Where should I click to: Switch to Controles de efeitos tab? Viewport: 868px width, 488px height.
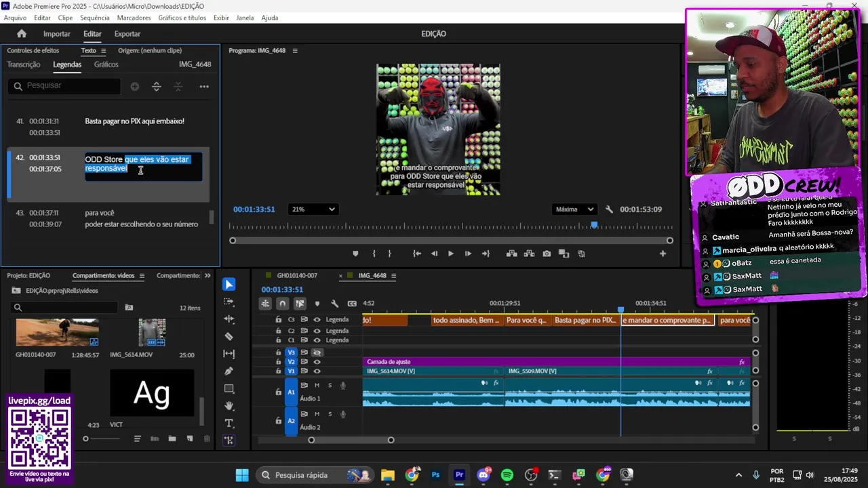point(33,51)
